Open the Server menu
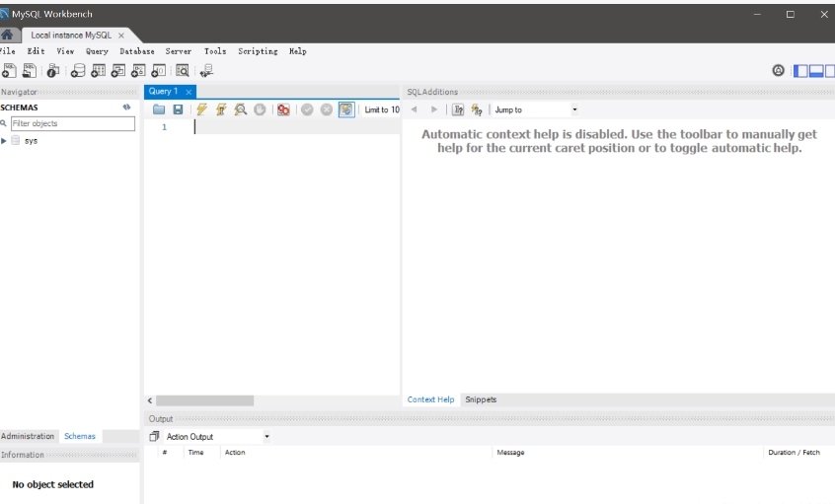Image resolution: width=835 pixels, height=504 pixels. (x=178, y=51)
